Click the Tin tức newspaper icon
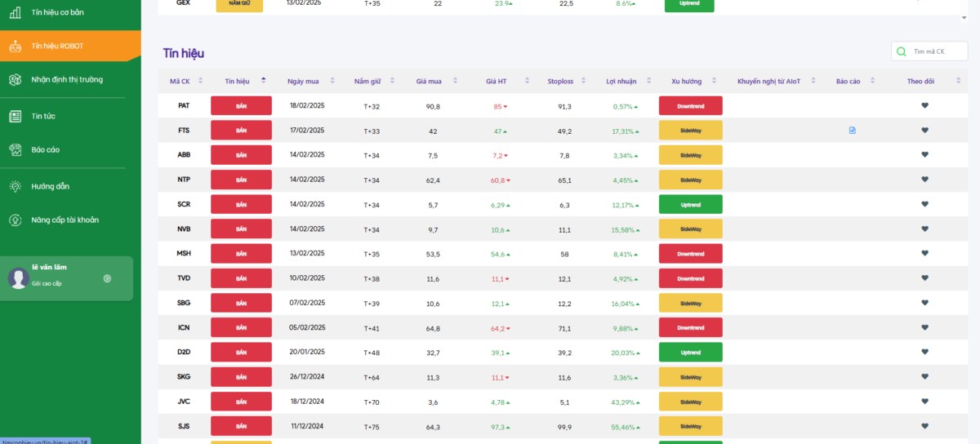Screen dimensions: 980x444 15,116
